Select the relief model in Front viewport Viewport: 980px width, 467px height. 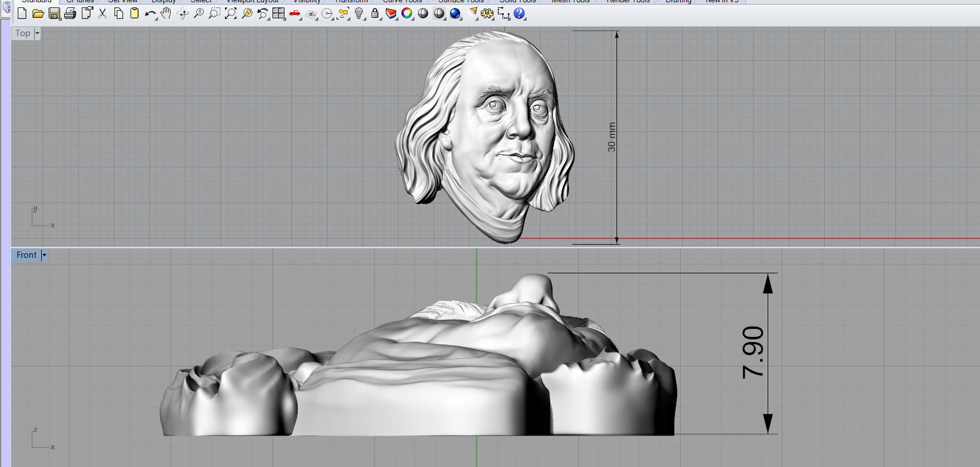(x=418, y=355)
